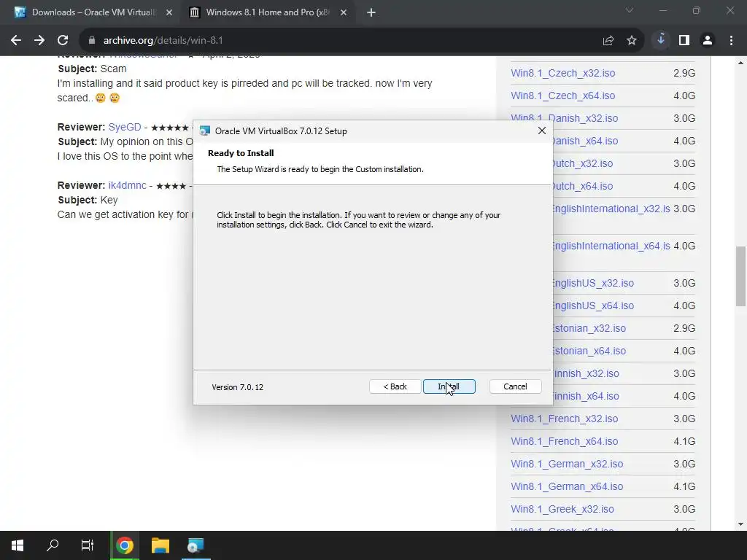Open taskbar Search icon

[53, 545]
